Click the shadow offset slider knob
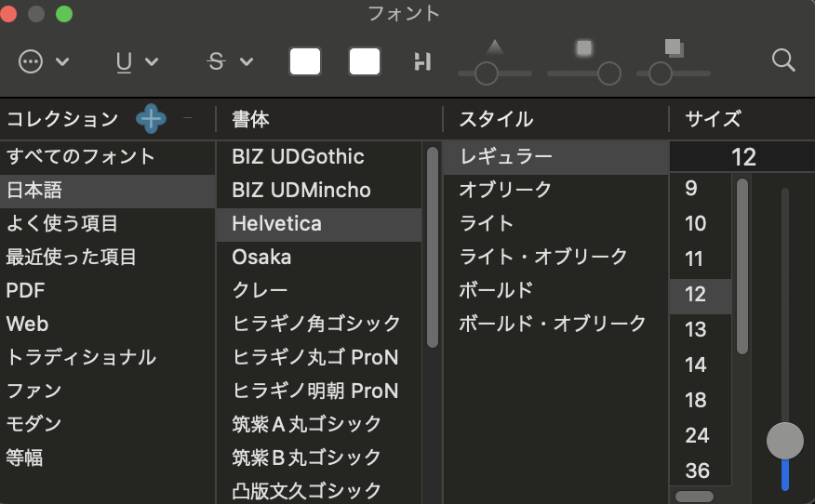 pos(661,73)
